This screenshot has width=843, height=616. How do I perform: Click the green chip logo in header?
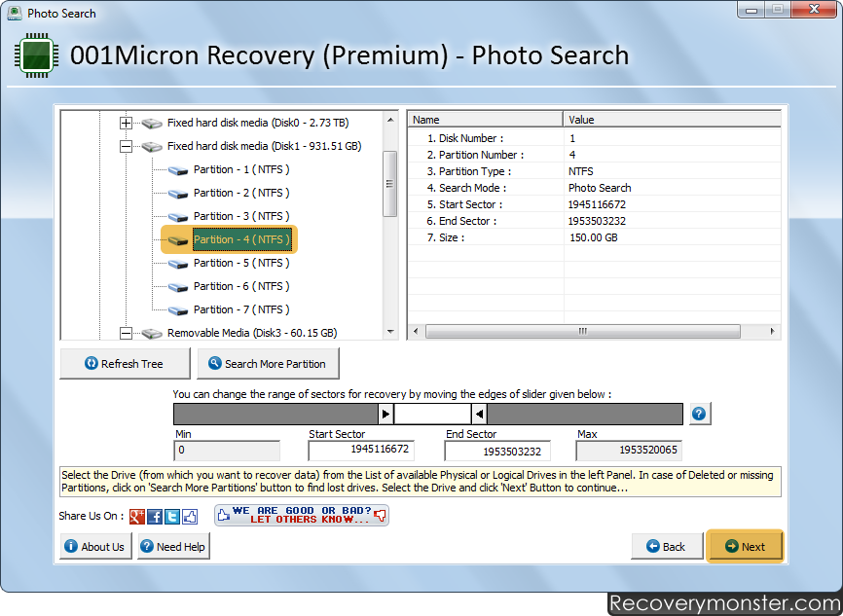pos(37,55)
